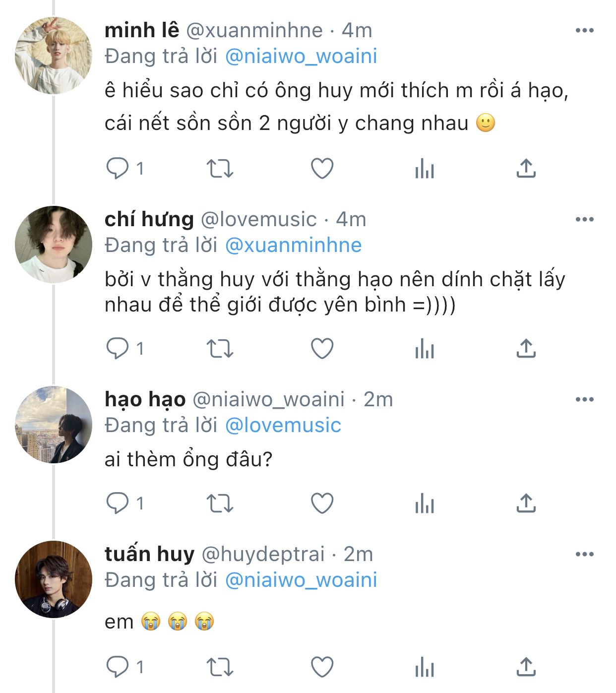Open tuấn huy's profile picture

click(54, 579)
